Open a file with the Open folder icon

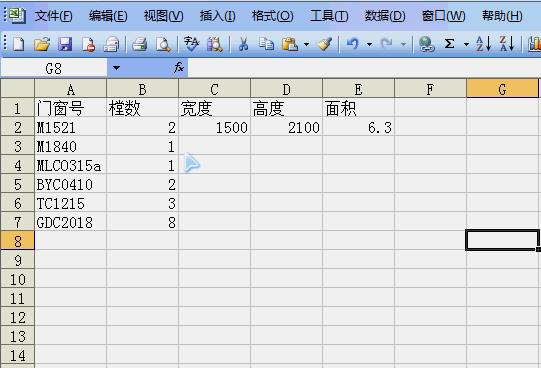click(42, 44)
